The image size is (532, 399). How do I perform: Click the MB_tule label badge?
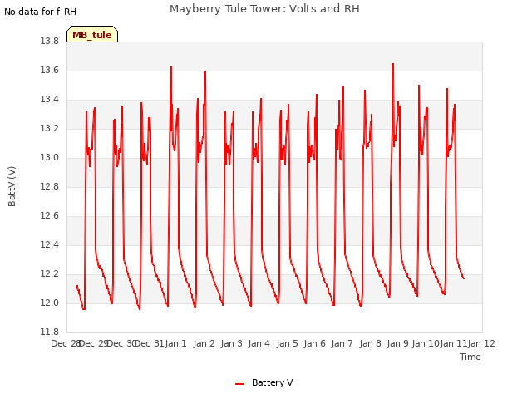(92, 34)
